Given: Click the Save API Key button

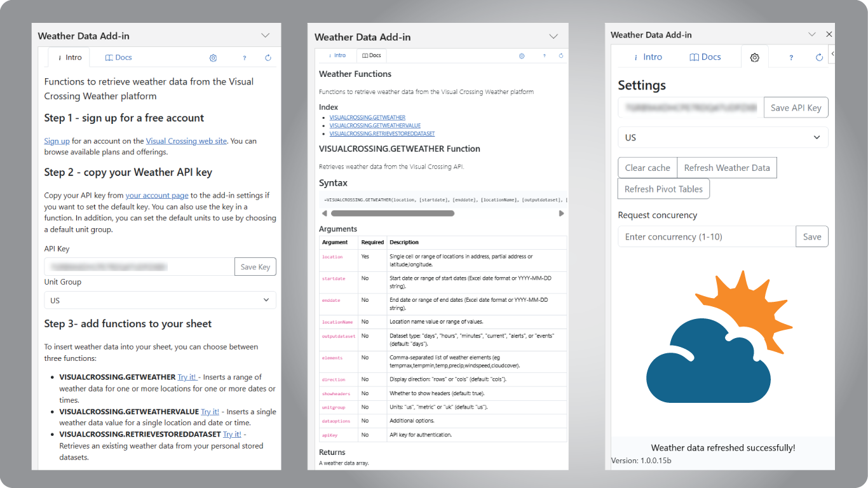Looking at the screenshot, I should [x=796, y=107].
